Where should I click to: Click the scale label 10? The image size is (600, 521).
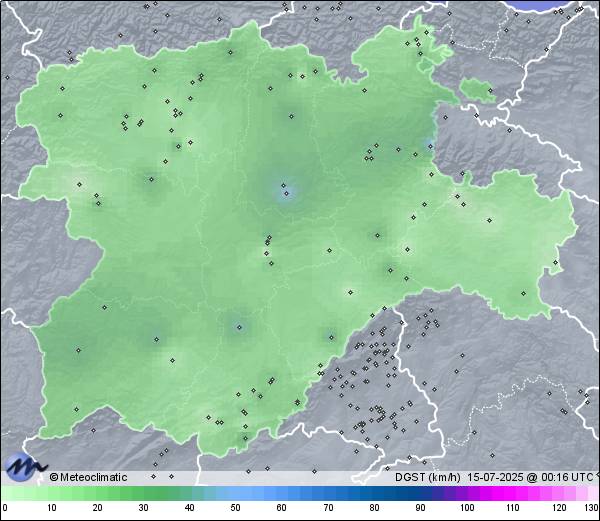coord(52,508)
